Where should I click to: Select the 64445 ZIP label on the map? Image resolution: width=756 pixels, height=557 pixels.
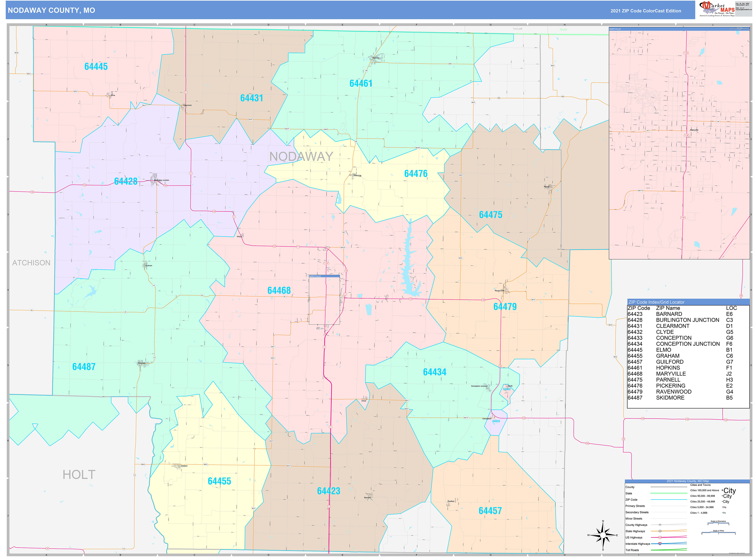96,66
